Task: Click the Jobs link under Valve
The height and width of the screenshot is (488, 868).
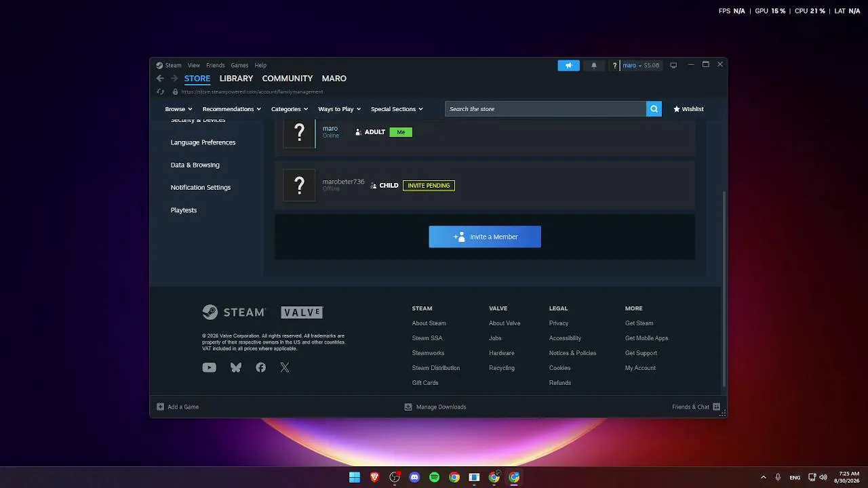Action: (x=495, y=338)
